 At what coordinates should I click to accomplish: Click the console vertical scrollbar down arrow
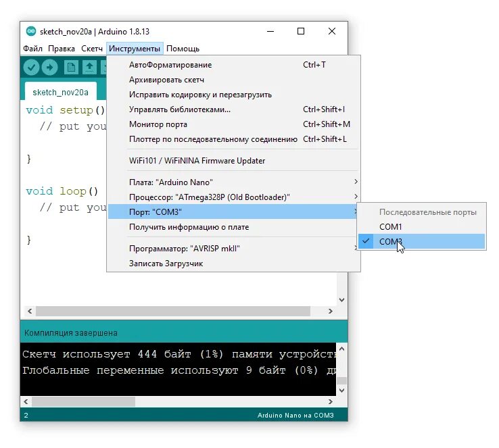[x=342, y=390]
